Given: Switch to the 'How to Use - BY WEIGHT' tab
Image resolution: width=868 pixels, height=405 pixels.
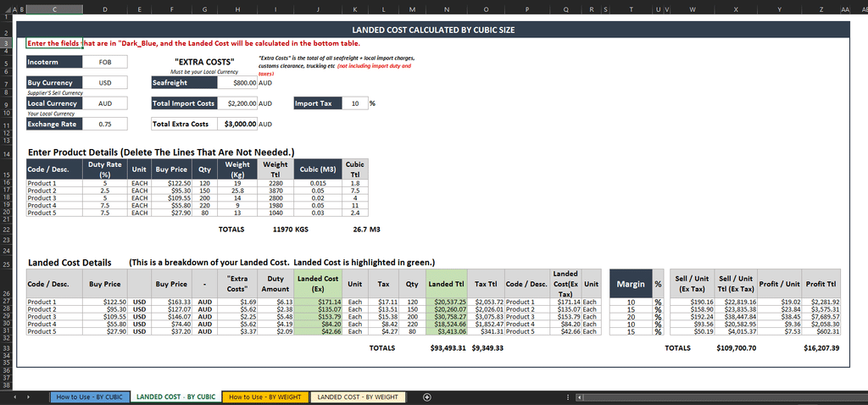Looking at the screenshot, I should coord(265,397).
